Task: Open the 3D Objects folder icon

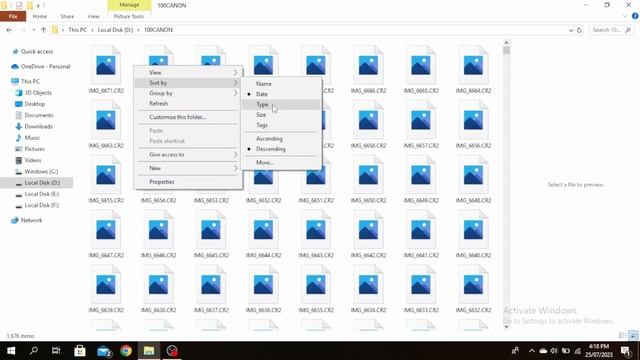Action: [19, 93]
